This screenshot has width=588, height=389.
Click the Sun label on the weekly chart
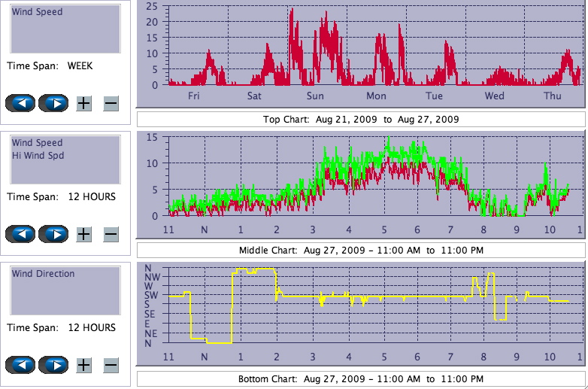[315, 96]
